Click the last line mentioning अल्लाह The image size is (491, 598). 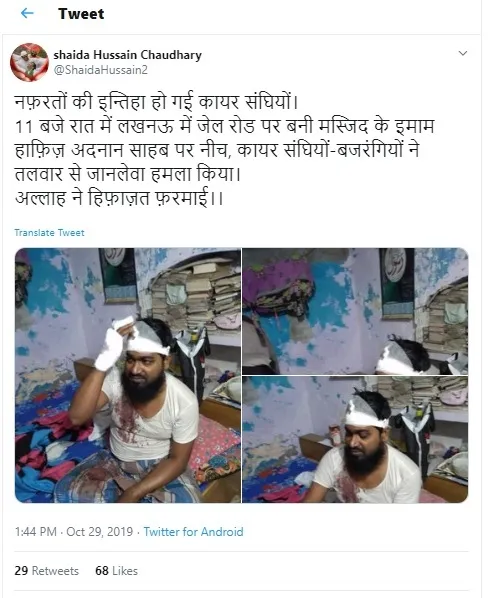(119, 198)
